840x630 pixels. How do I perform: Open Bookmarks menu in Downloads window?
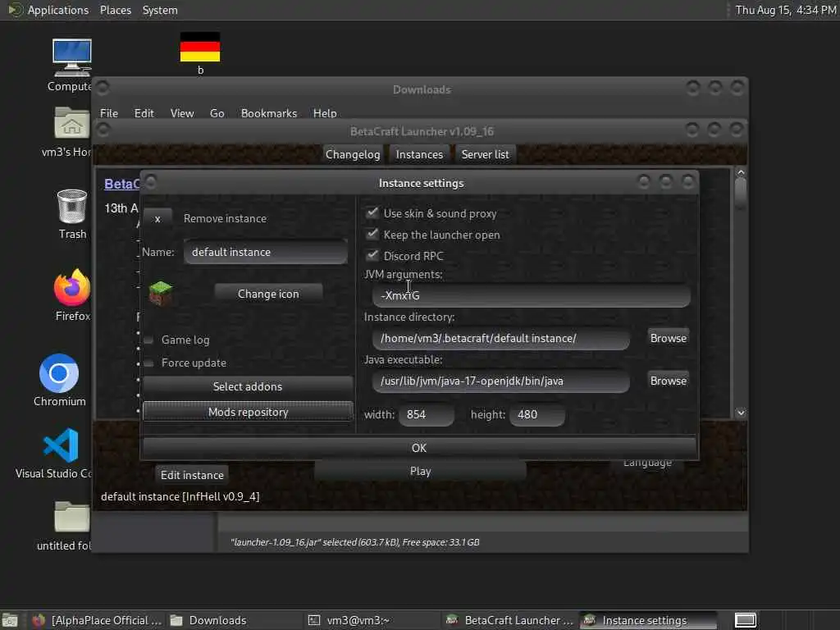point(269,113)
